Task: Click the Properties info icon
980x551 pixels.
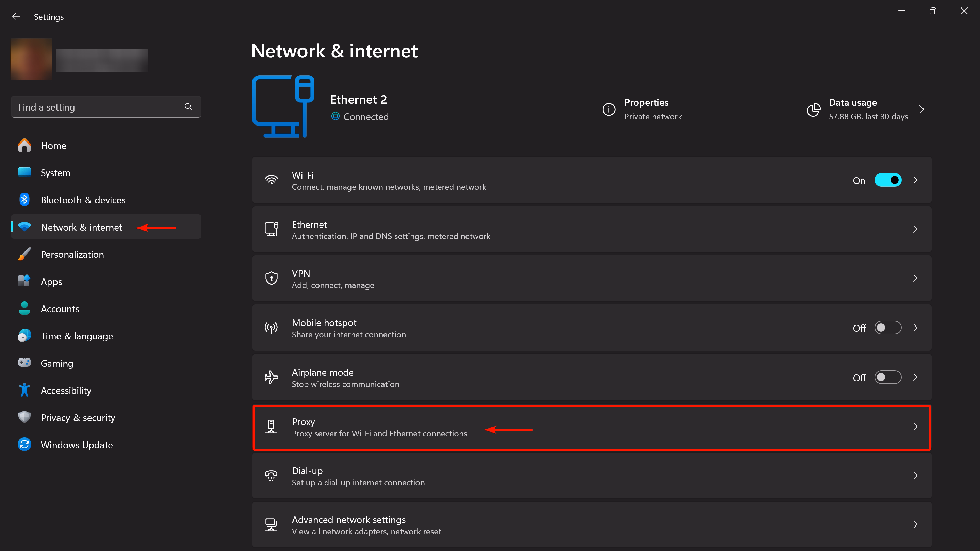Action: pos(609,110)
